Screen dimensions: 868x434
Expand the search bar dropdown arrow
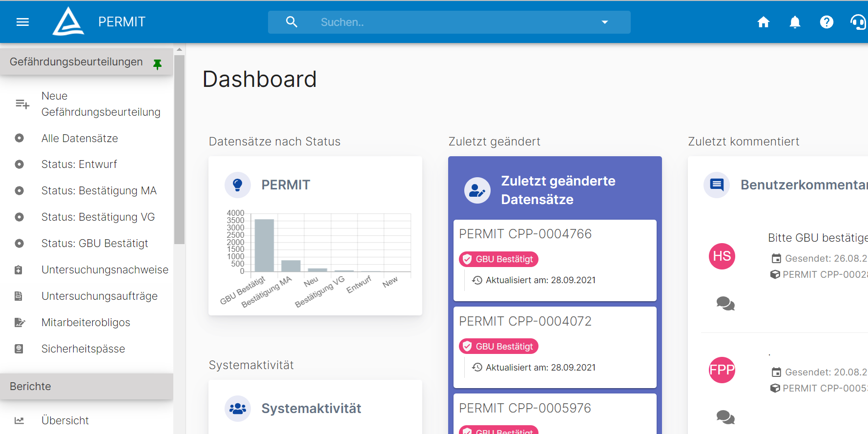(x=605, y=22)
